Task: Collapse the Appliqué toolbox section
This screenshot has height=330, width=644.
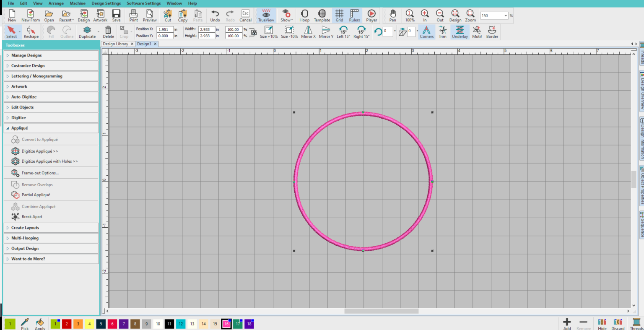Action: click(x=20, y=128)
